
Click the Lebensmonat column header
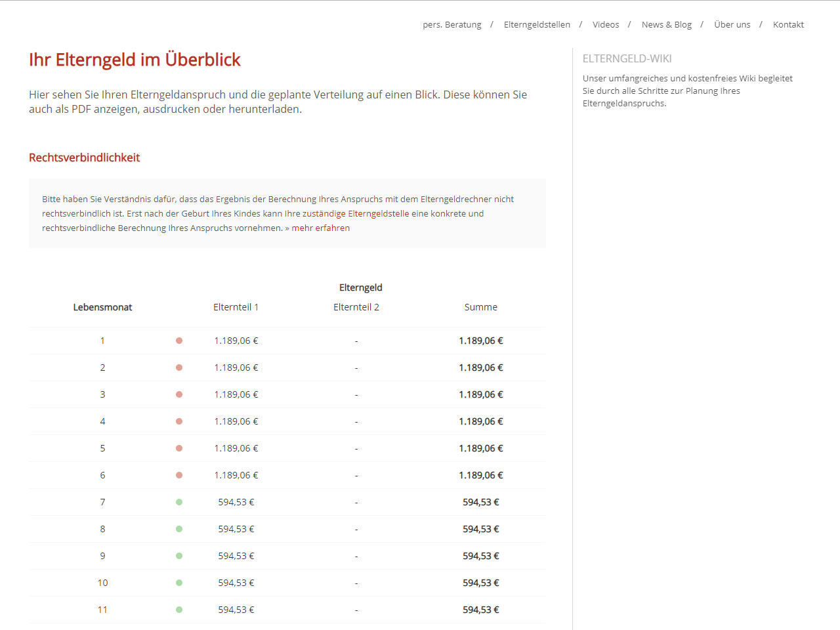pos(102,307)
